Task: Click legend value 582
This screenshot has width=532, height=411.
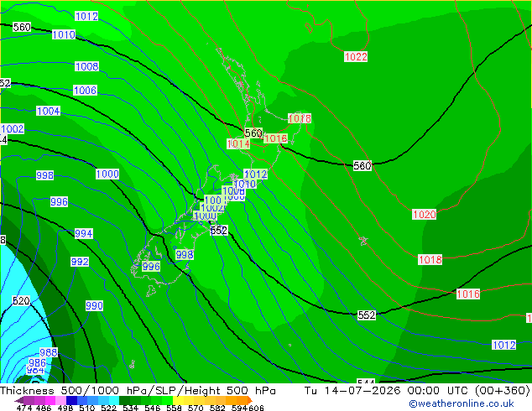Action: 216,408
